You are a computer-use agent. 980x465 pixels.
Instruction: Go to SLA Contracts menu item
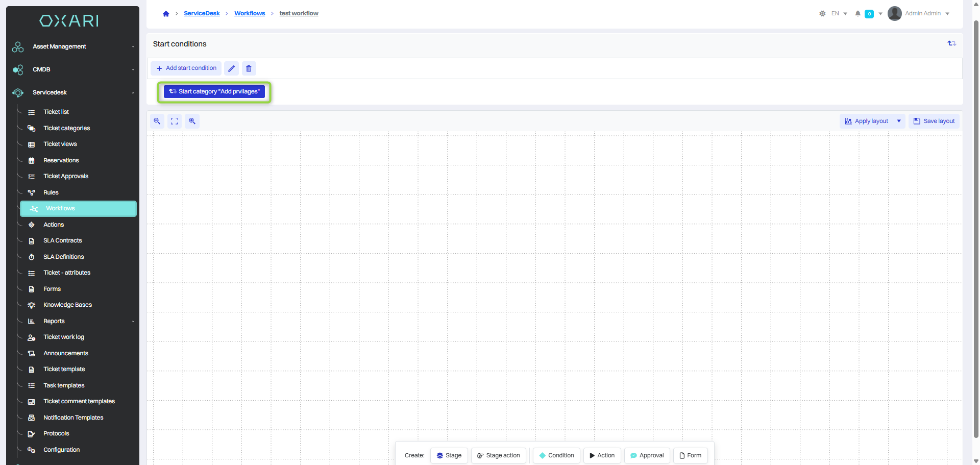click(62, 240)
